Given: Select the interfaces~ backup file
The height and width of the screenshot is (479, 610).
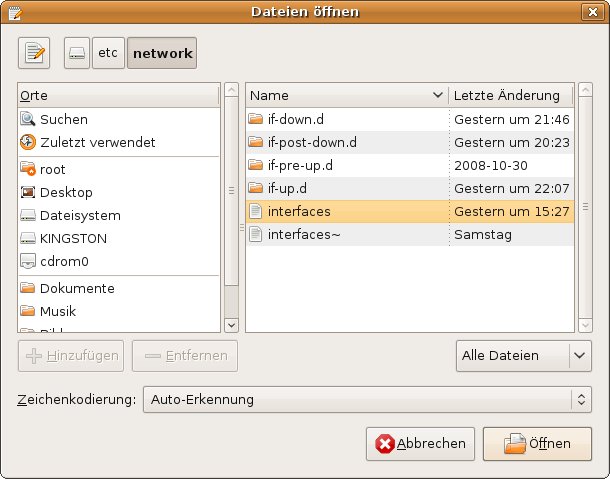Looking at the screenshot, I should [302, 235].
